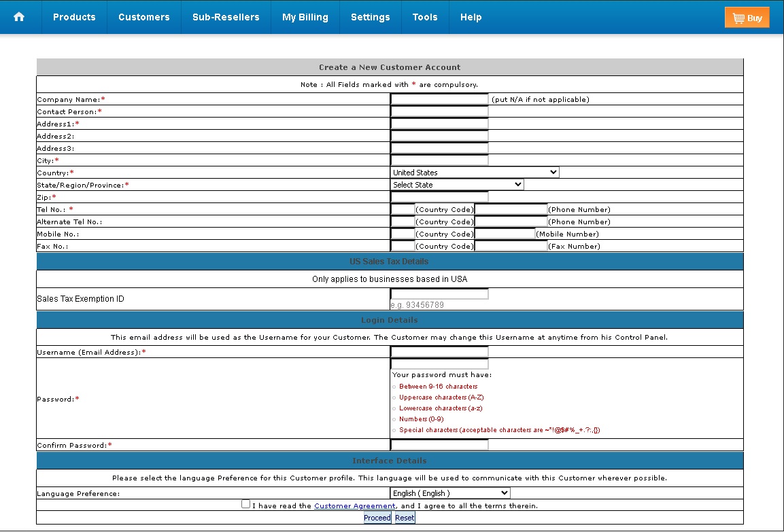Screen dimensions: 784x532
Task: Focus the Company Name field
Action: (x=439, y=99)
